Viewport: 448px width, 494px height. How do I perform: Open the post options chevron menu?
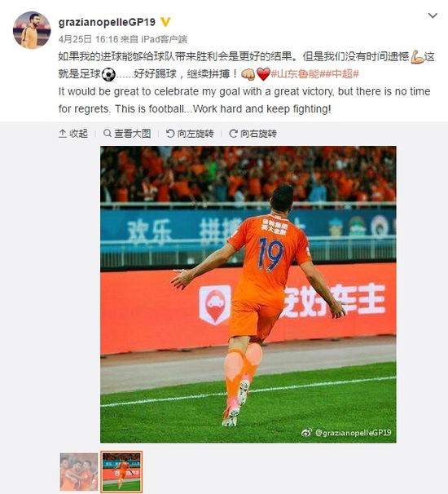pos(433,15)
